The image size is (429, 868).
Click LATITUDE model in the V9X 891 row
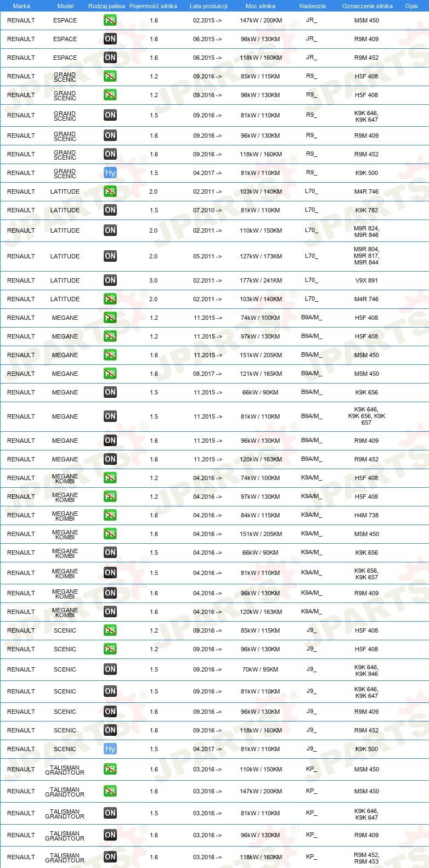[65, 280]
